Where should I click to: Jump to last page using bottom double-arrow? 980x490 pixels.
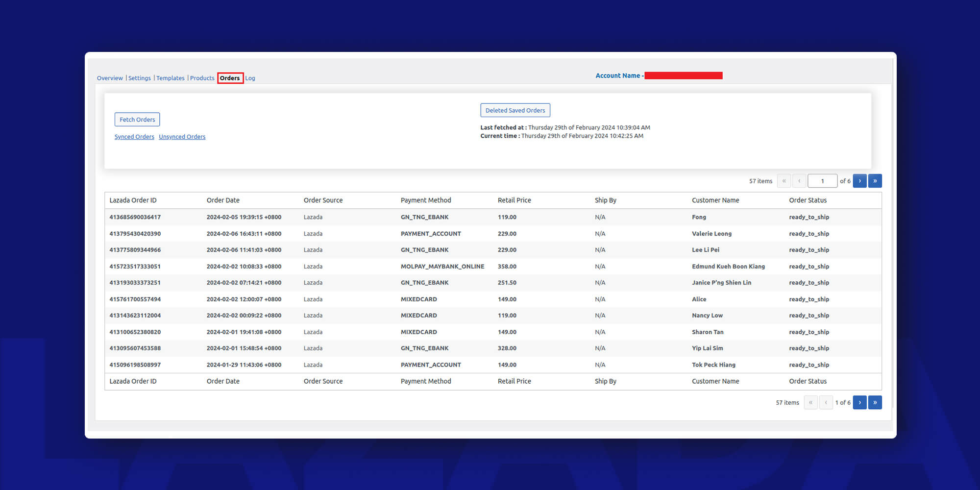click(x=875, y=402)
